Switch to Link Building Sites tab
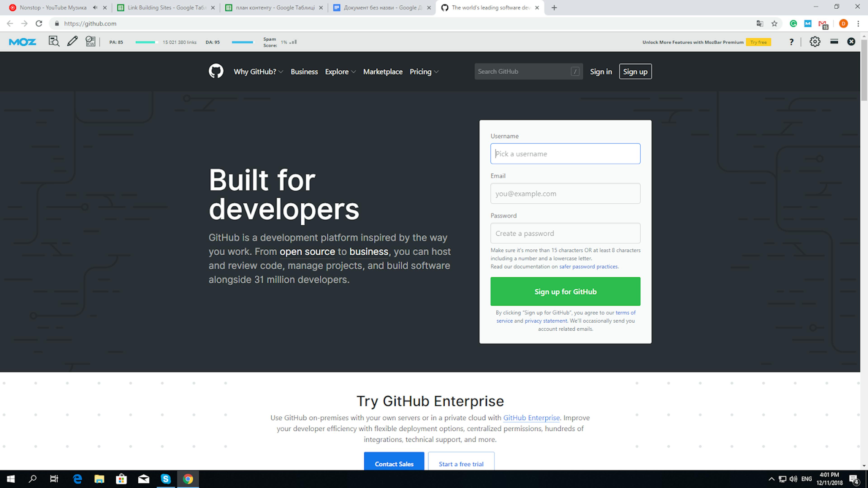 tap(167, 7)
